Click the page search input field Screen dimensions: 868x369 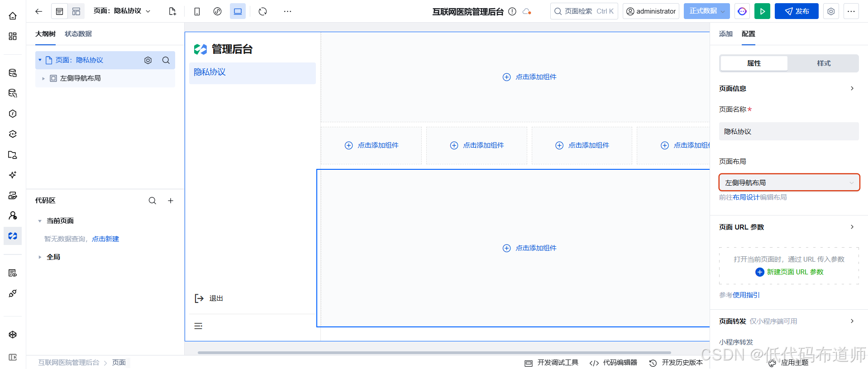tap(584, 11)
